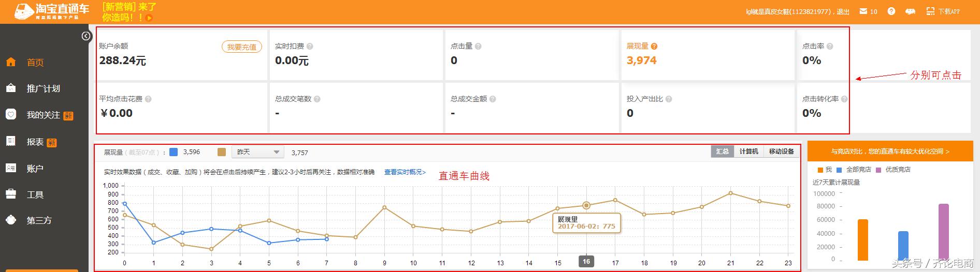
Task: Click the help icon next to 平均点击花费
Action: point(148,99)
